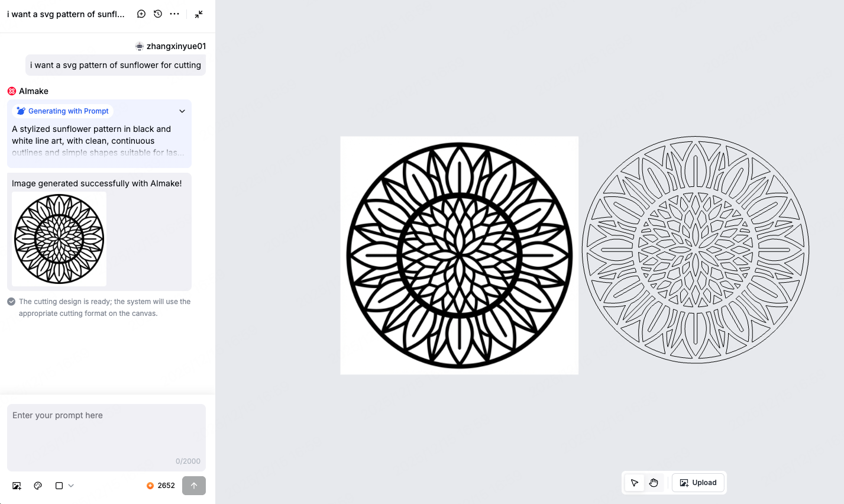Select the black sunflower image on canvas

(460, 256)
